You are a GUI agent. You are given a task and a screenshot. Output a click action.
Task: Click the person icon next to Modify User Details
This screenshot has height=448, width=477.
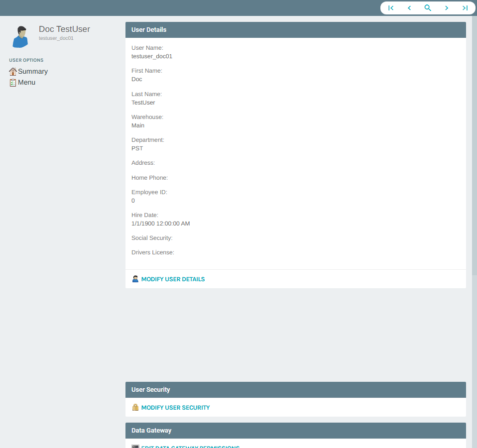[x=135, y=279]
